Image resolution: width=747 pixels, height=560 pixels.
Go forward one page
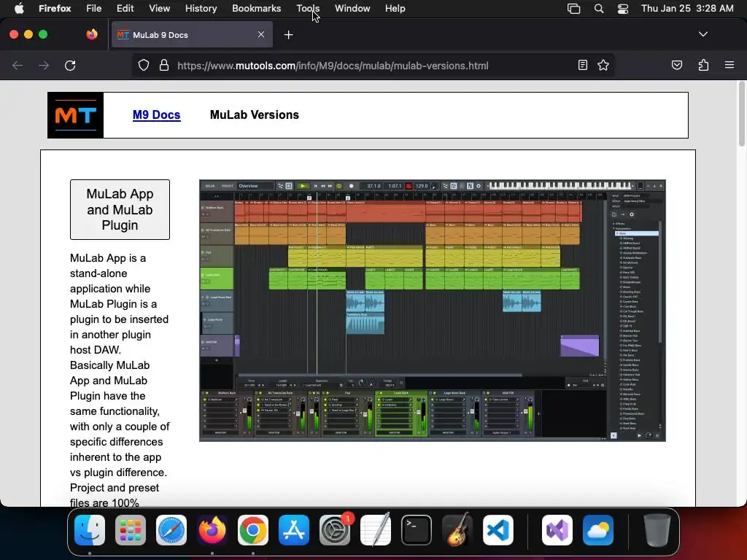pos(44,66)
